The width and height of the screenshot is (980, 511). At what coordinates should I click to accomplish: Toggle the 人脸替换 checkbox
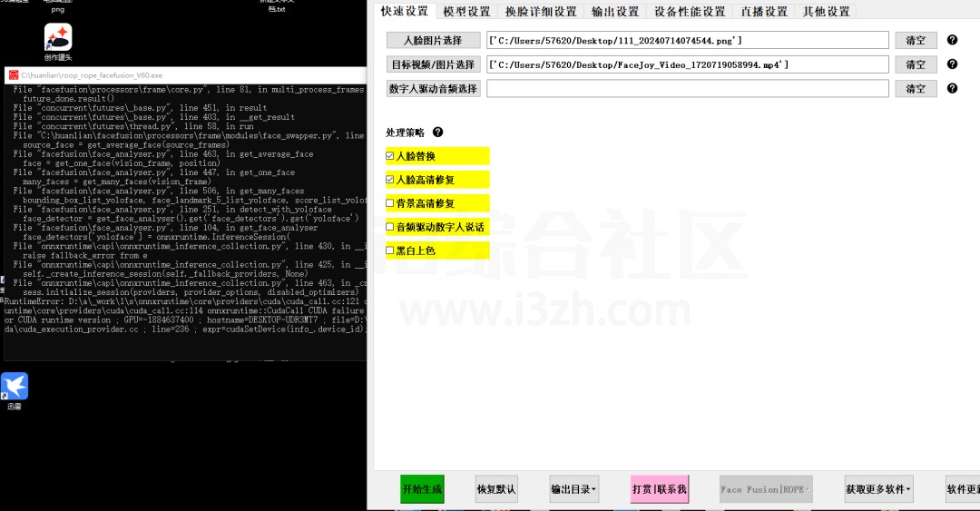click(x=390, y=156)
